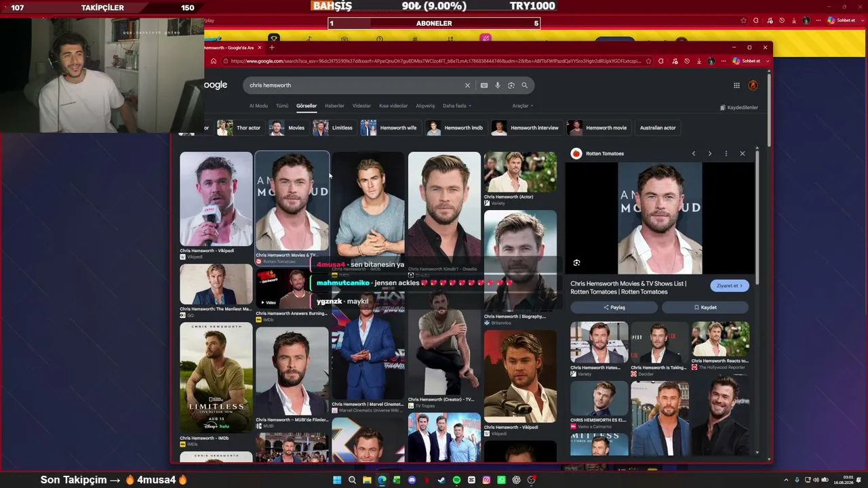
Task: Open the on-screen keyboard input tool
Action: pyautogui.click(x=484, y=85)
